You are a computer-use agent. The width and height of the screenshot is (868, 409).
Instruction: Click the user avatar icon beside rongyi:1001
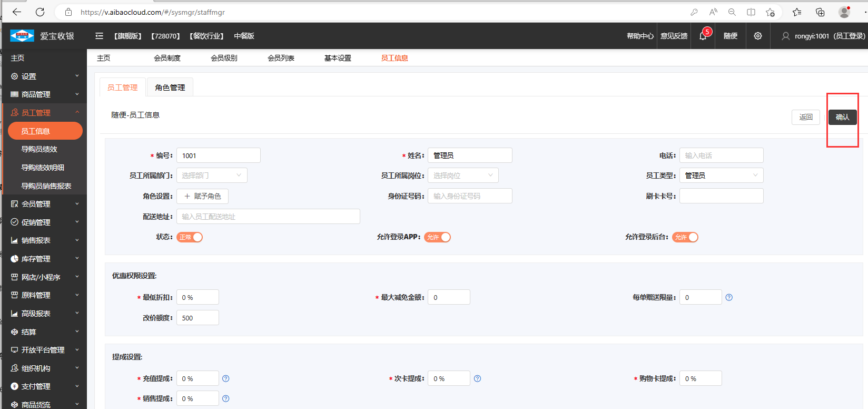785,36
